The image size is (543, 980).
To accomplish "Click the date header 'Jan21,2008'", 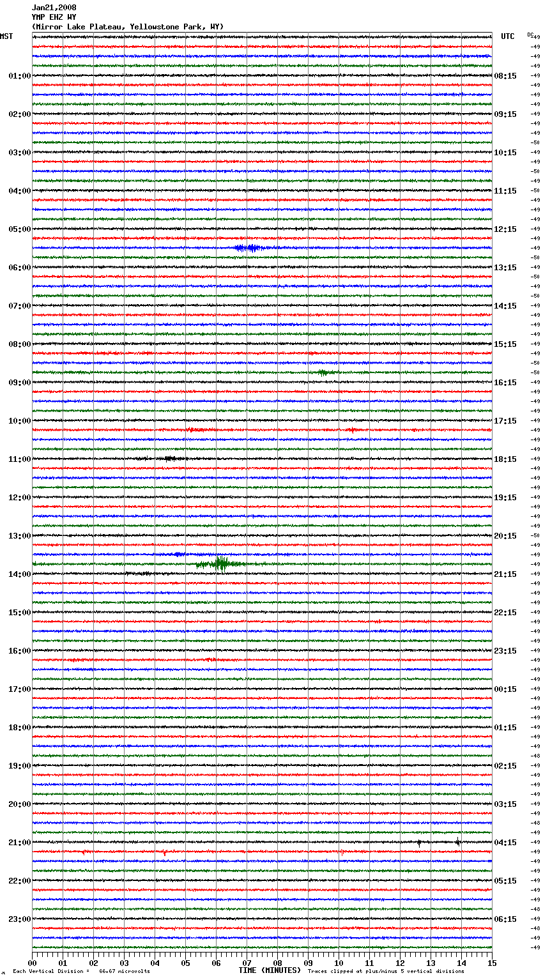I will point(54,8).
